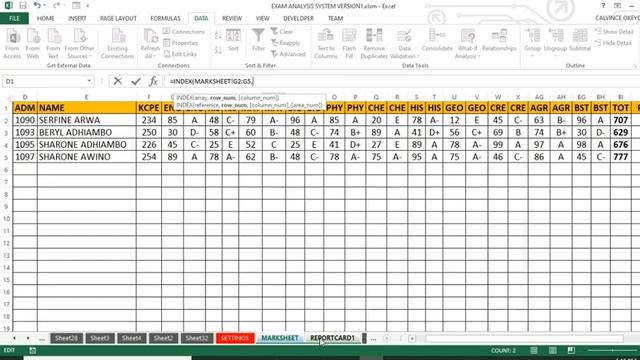
Task: Cancel formula entry with X
Action: point(118,81)
